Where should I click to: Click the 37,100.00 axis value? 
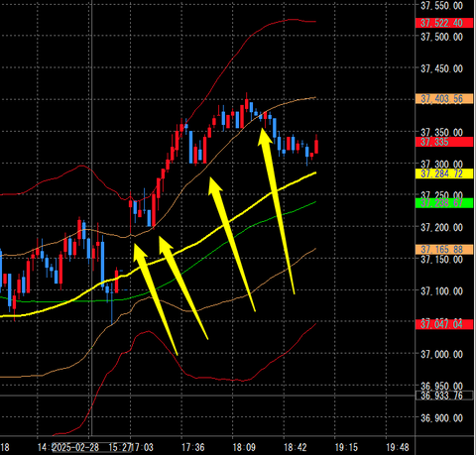441,291
